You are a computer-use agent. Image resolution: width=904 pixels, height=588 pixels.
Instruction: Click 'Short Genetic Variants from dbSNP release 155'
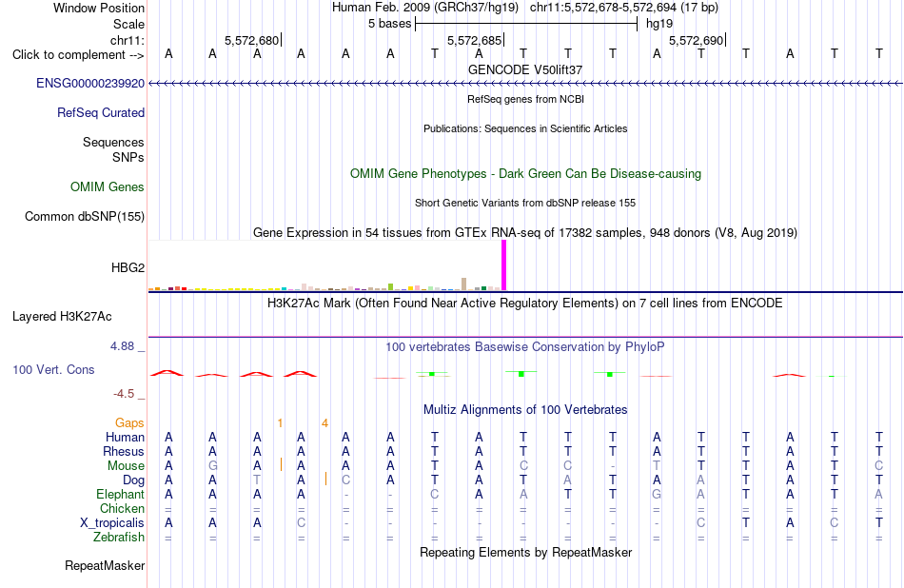tap(525, 203)
